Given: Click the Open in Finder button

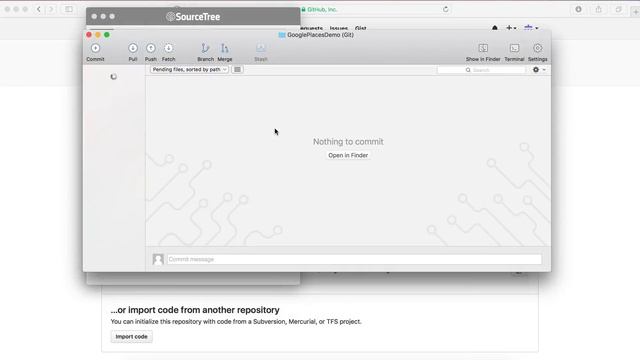Looking at the screenshot, I should 348,156.
